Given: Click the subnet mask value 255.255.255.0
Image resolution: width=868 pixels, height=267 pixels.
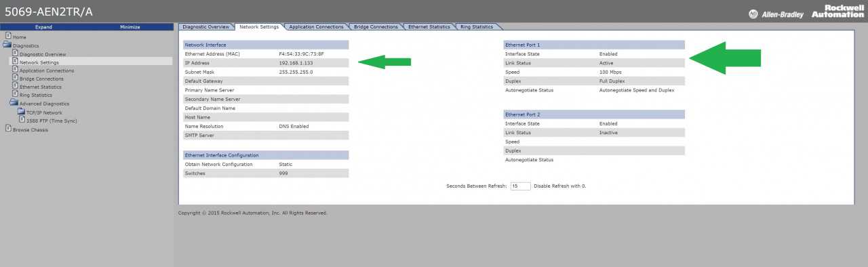Looking at the screenshot, I should (296, 72).
